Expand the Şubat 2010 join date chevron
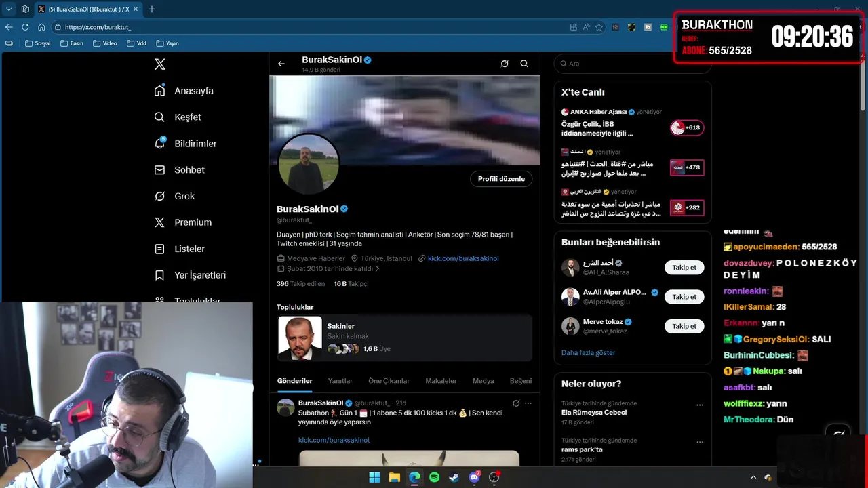868x488 pixels. [x=377, y=269]
